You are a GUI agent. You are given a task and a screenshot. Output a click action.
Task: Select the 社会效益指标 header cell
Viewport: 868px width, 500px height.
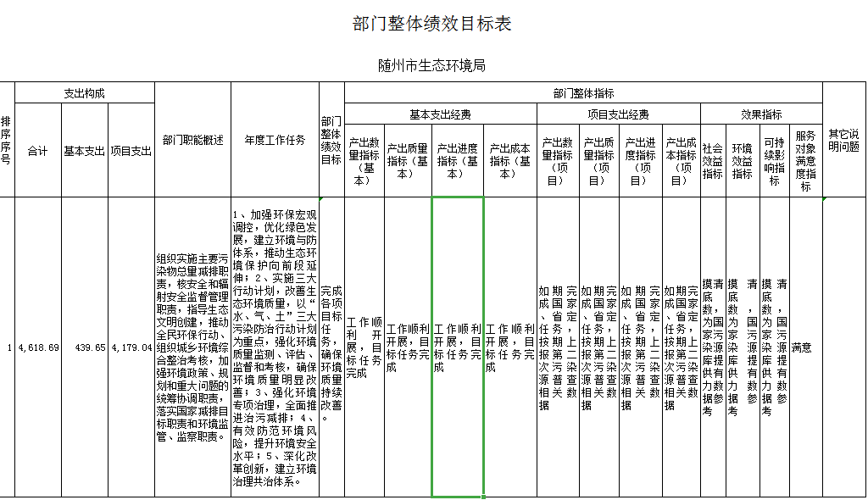click(713, 161)
